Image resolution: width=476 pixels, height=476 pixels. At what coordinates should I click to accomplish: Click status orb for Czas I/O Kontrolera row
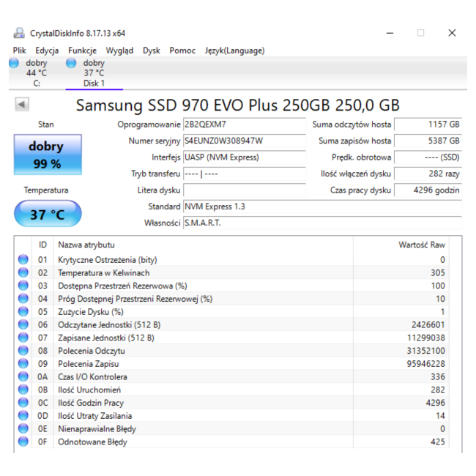point(23,376)
